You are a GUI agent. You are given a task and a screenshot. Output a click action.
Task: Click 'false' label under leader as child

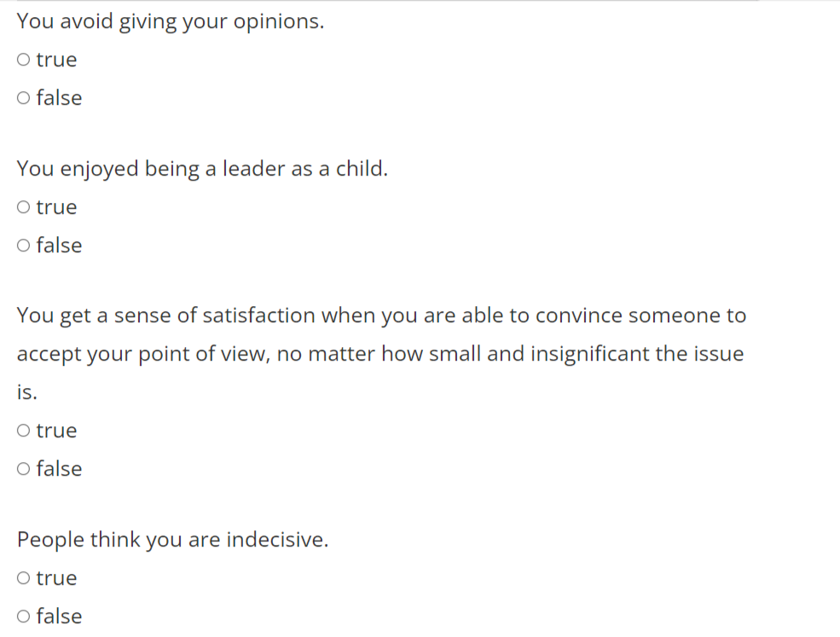59,246
